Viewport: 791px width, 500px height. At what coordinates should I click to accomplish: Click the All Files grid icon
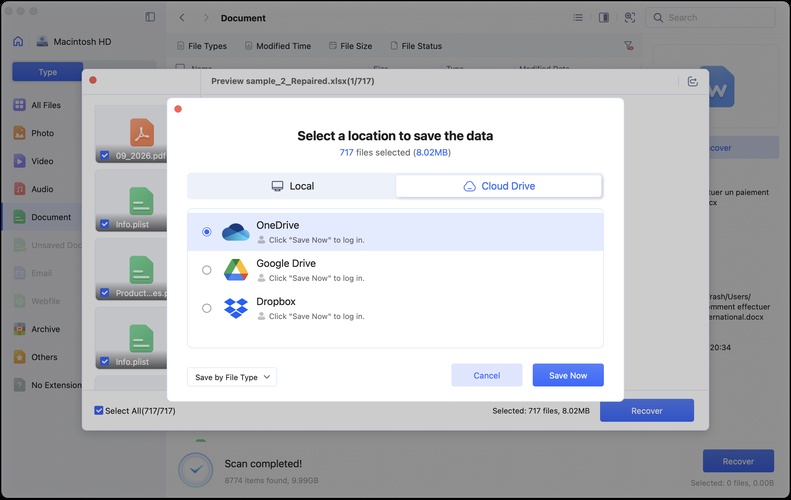tap(19, 105)
